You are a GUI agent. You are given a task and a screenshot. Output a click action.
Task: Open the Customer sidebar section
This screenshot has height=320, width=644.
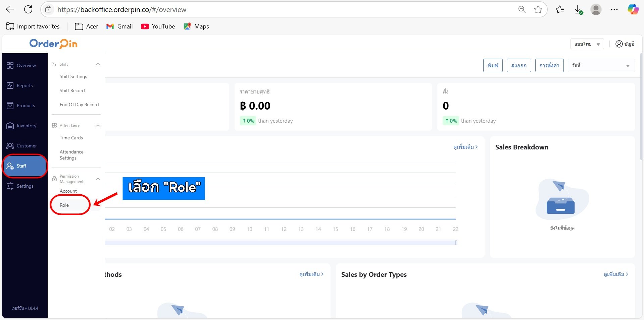click(x=25, y=146)
